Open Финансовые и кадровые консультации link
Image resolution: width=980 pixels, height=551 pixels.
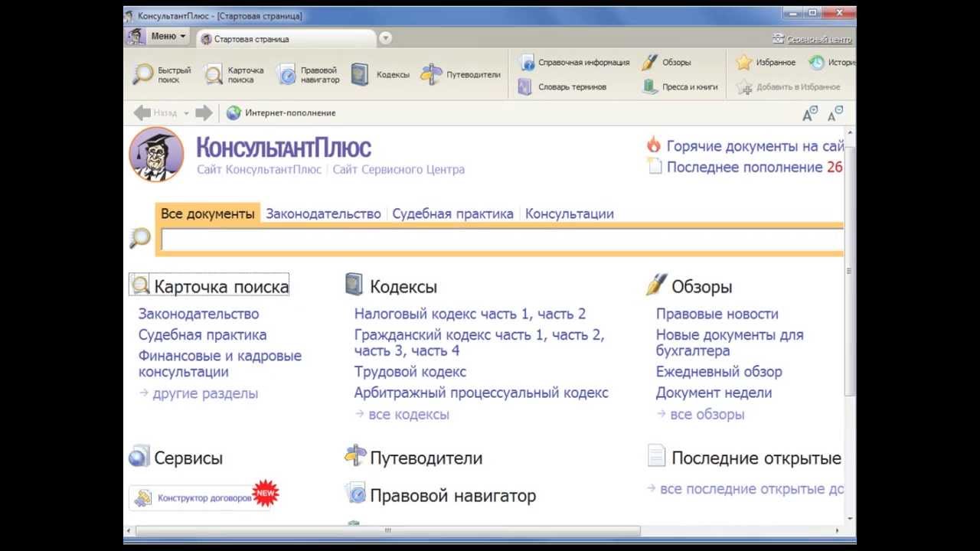tap(220, 364)
